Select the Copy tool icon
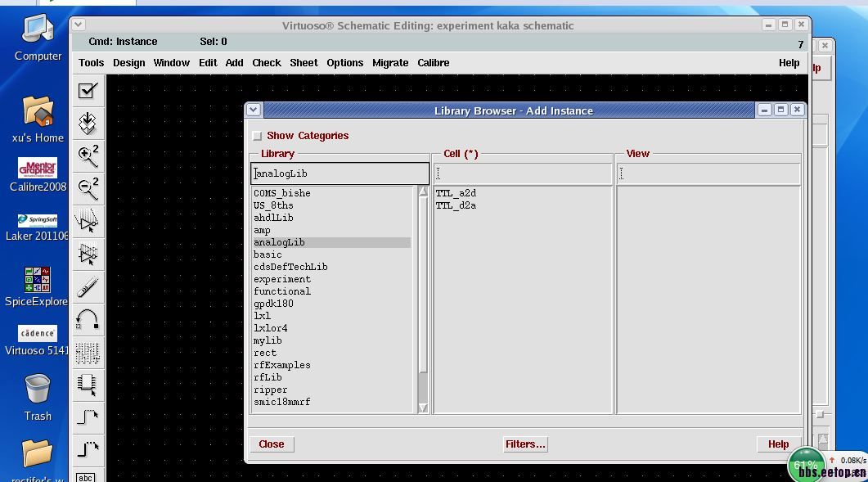Viewport: 868px width, 482px height. (88, 255)
